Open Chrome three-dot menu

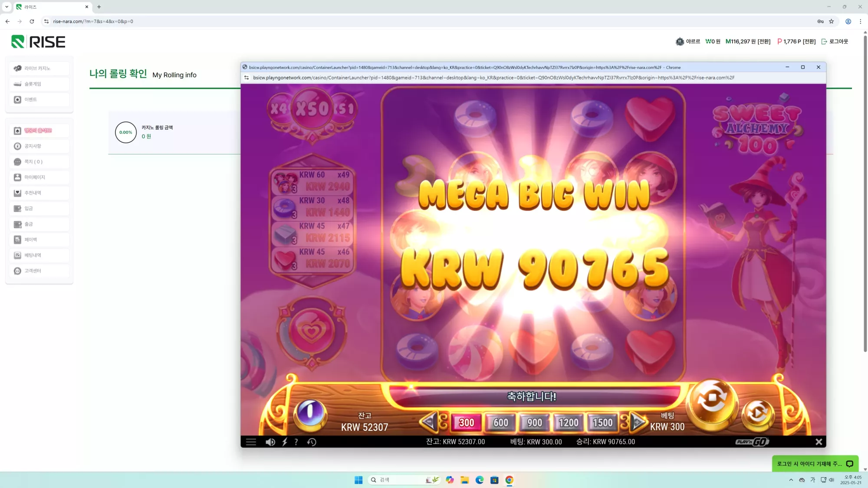coord(860,21)
